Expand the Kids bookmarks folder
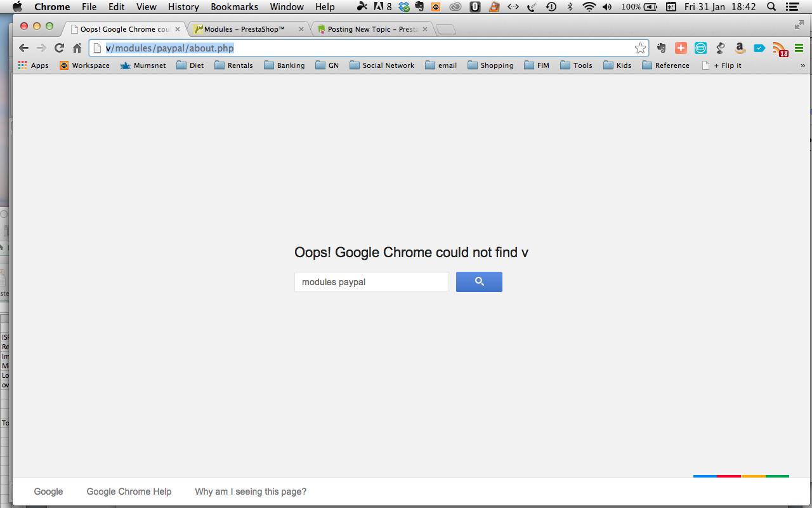Viewport: 812px width, 508px height. (x=617, y=65)
